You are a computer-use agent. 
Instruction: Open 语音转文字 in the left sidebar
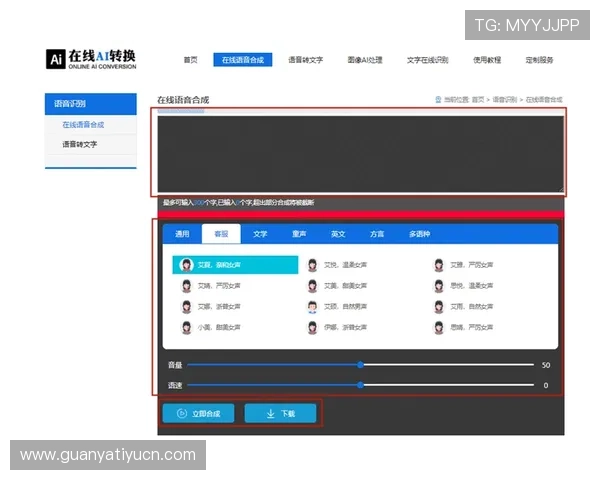80,144
